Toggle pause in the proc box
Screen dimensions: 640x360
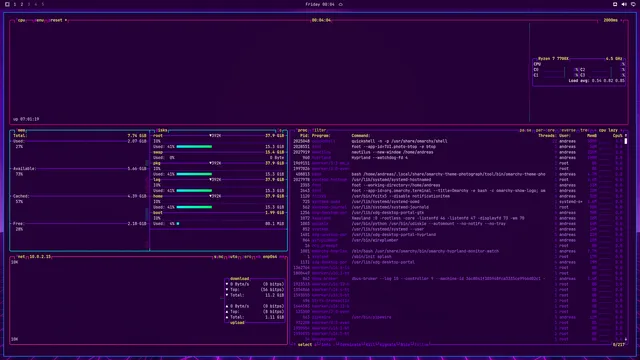click(525, 130)
